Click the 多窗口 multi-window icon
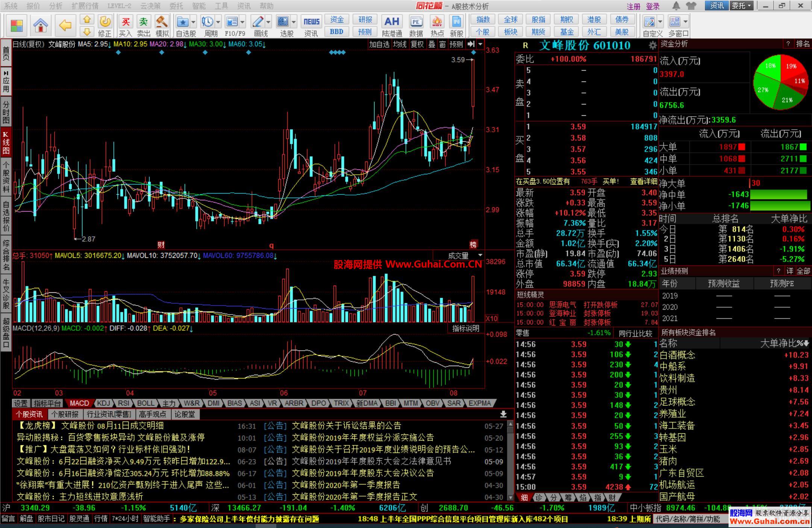The width and height of the screenshot is (812, 528). (675, 21)
